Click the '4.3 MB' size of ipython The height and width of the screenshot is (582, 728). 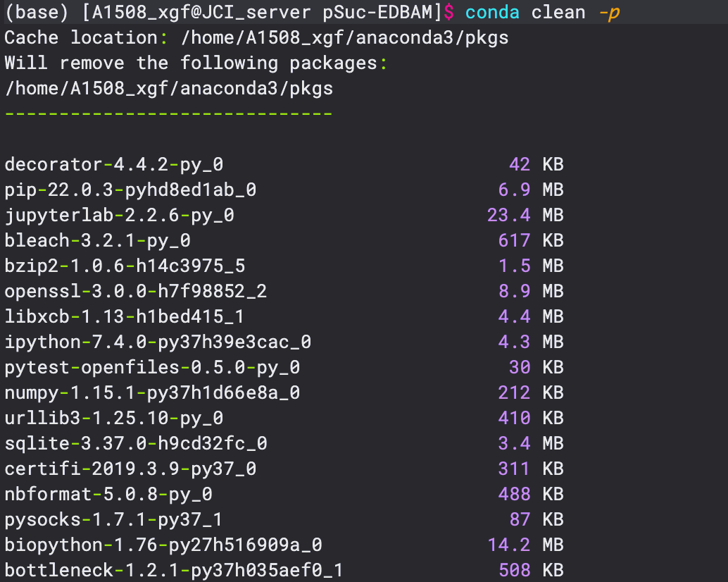(x=531, y=342)
